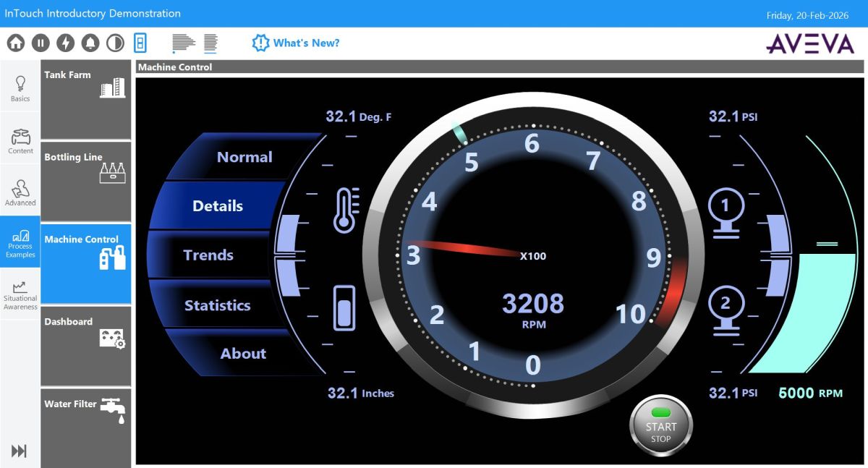Click the Home icon in the toolbar
The height and width of the screenshot is (468, 868).
[16, 43]
